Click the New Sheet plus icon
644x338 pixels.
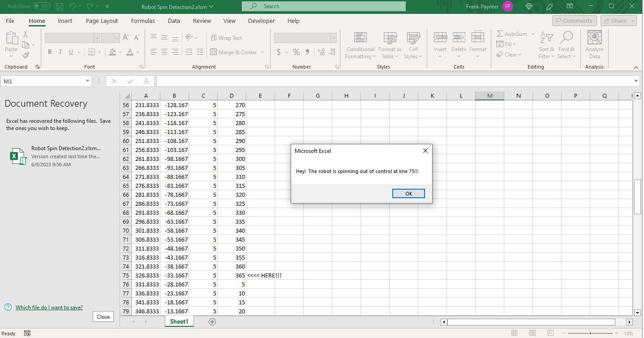[212, 321]
